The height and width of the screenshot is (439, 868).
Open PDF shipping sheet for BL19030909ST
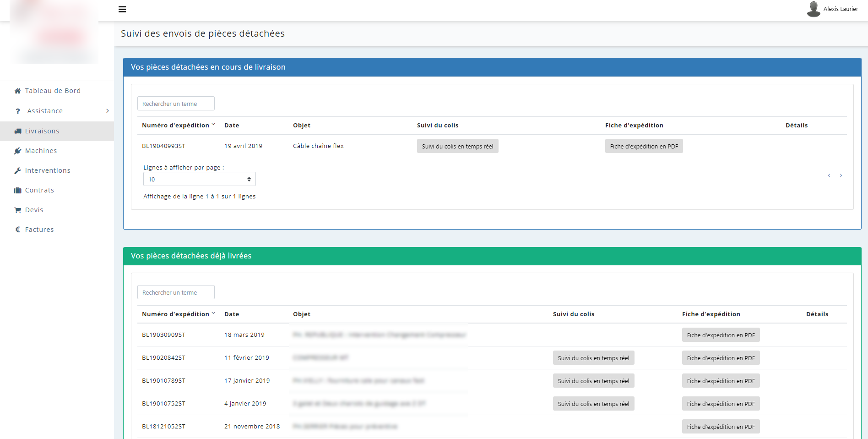click(721, 335)
